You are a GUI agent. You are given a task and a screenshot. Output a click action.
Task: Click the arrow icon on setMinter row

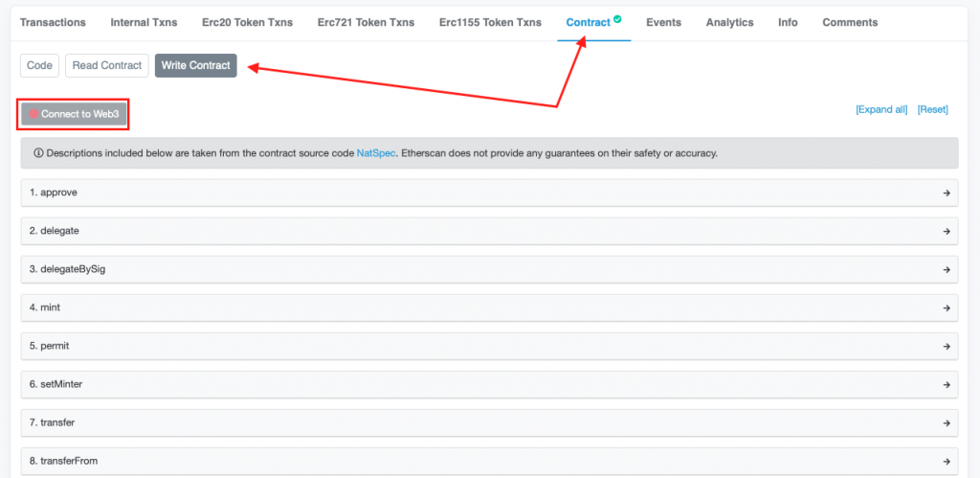pos(947,385)
